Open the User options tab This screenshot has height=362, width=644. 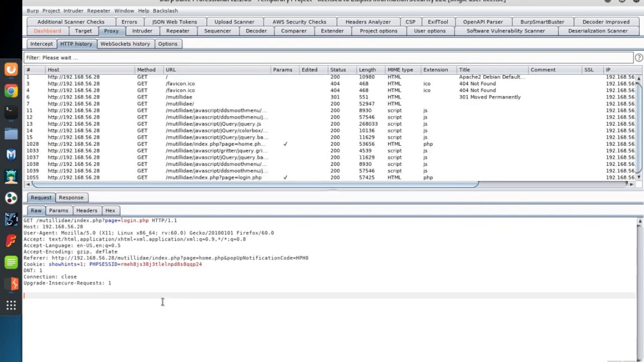tap(430, 31)
